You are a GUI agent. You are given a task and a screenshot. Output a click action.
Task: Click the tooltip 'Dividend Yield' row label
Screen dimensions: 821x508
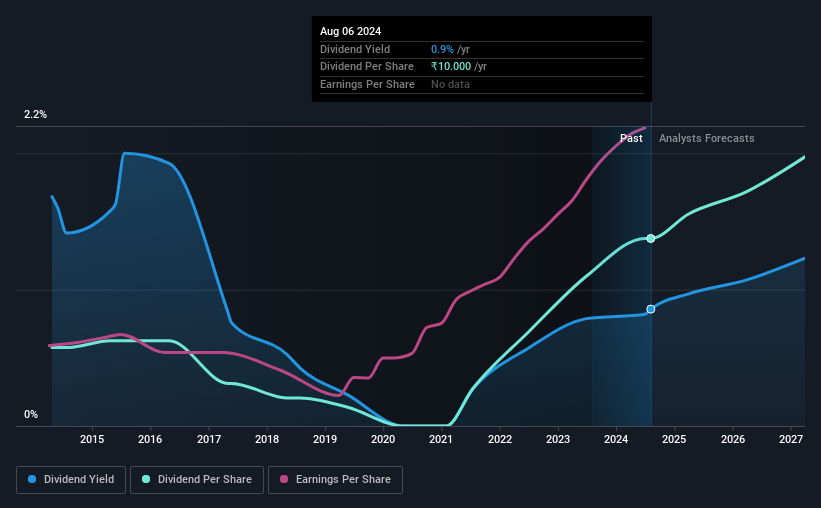(355, 49)
